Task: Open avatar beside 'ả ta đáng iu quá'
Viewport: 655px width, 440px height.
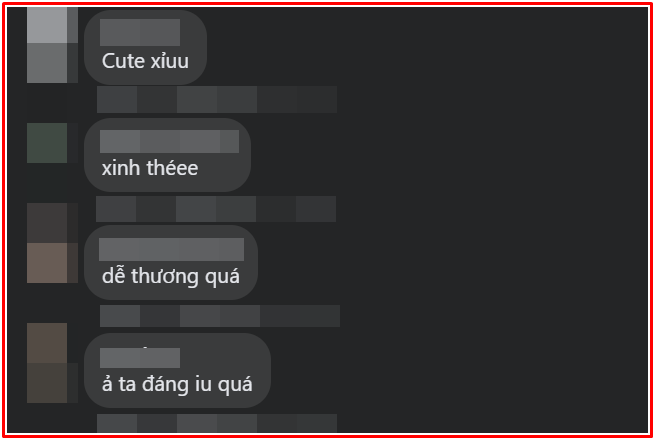Action: point(52,363)
